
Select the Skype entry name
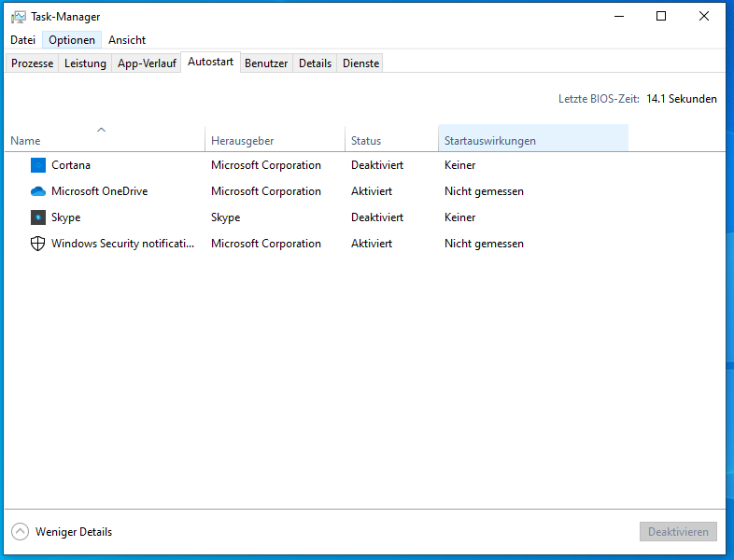pyautogui.click(x=66, y=217)
